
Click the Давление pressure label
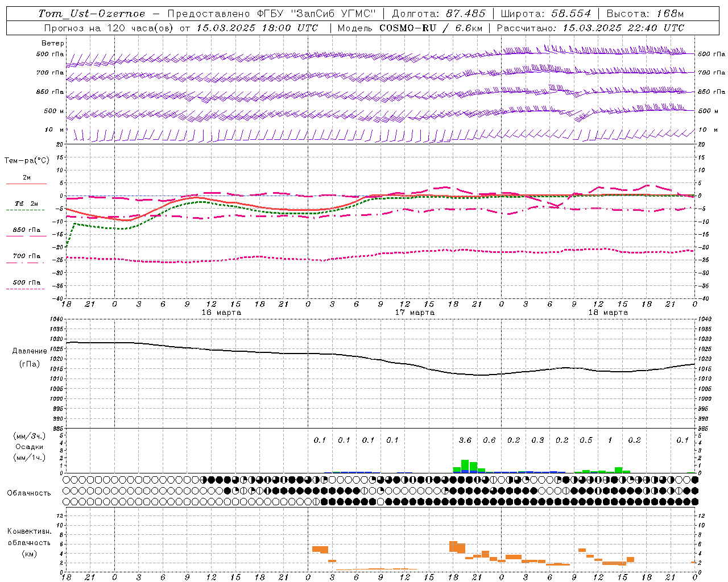point(30,351)
